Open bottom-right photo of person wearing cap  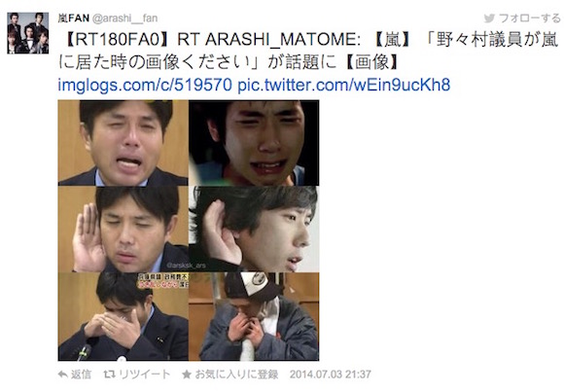tap(254, 316)
